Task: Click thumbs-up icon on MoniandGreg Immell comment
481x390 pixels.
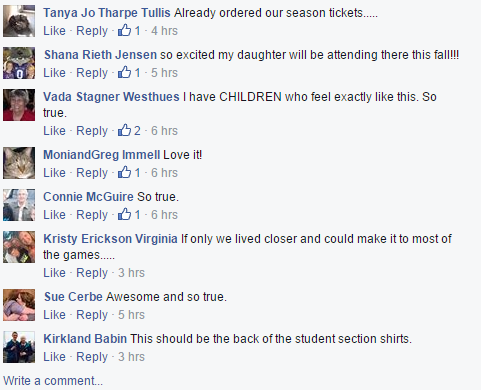Action: tap(124, 172)
